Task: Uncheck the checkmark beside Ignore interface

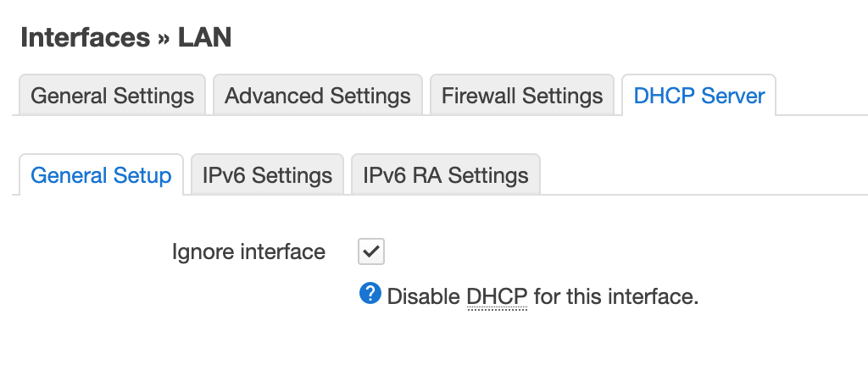Action: (x=371, y=251)
